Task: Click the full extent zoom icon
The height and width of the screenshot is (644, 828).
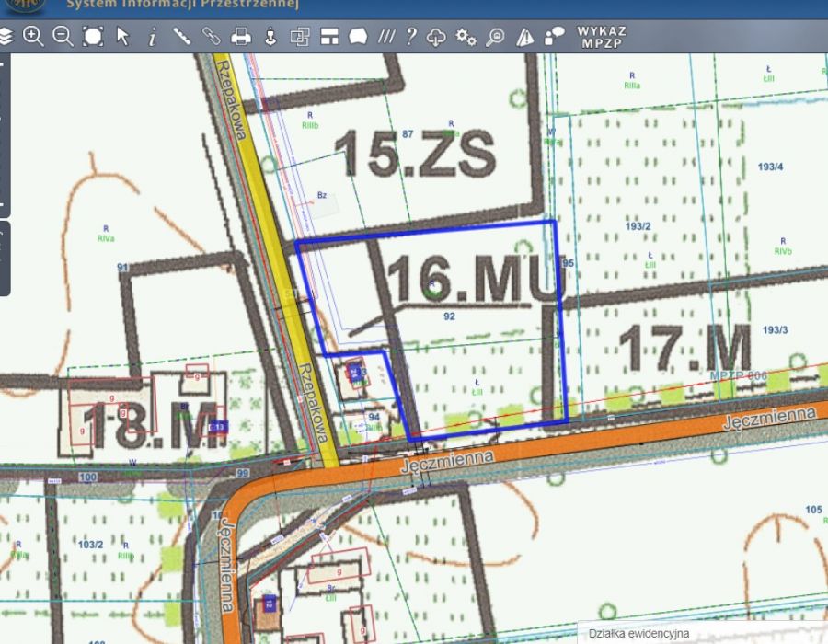Action: point(93,37)
